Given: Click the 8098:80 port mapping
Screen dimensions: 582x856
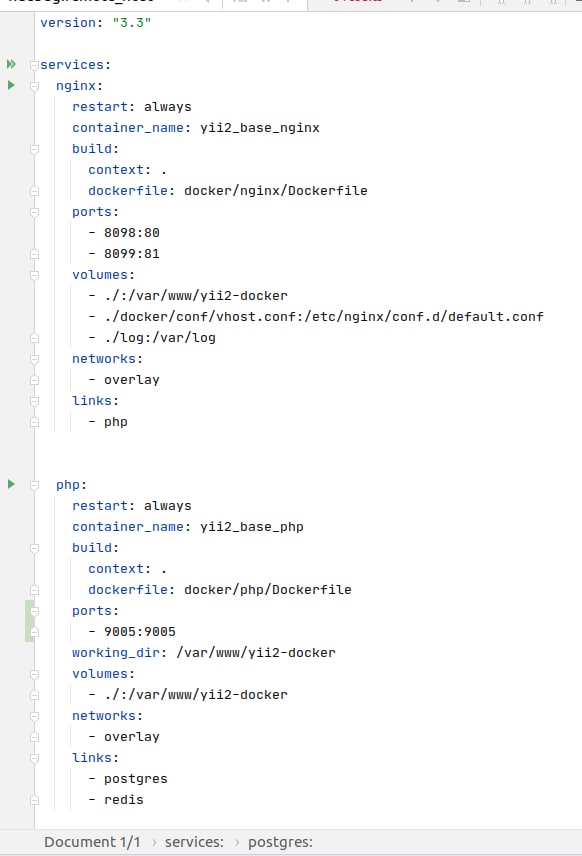Looking at the screenshot, I should point(132,233).
